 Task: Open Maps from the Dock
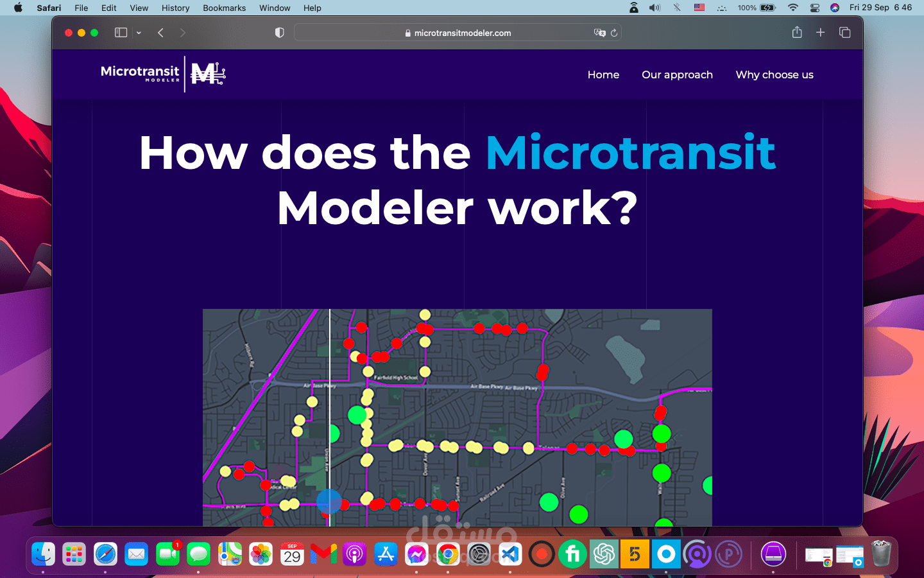pos(230,554)
